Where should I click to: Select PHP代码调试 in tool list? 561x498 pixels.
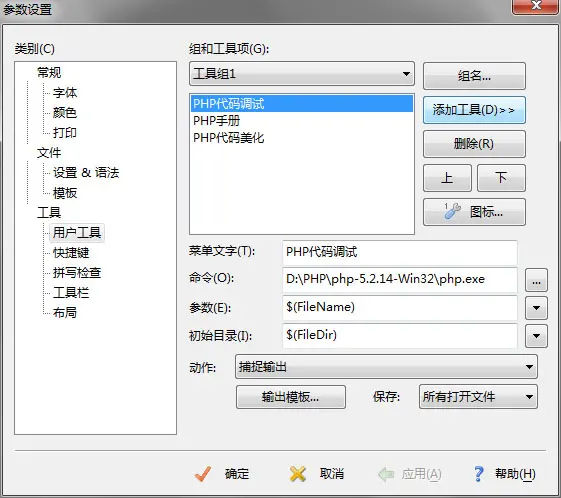tap(302, 104)
